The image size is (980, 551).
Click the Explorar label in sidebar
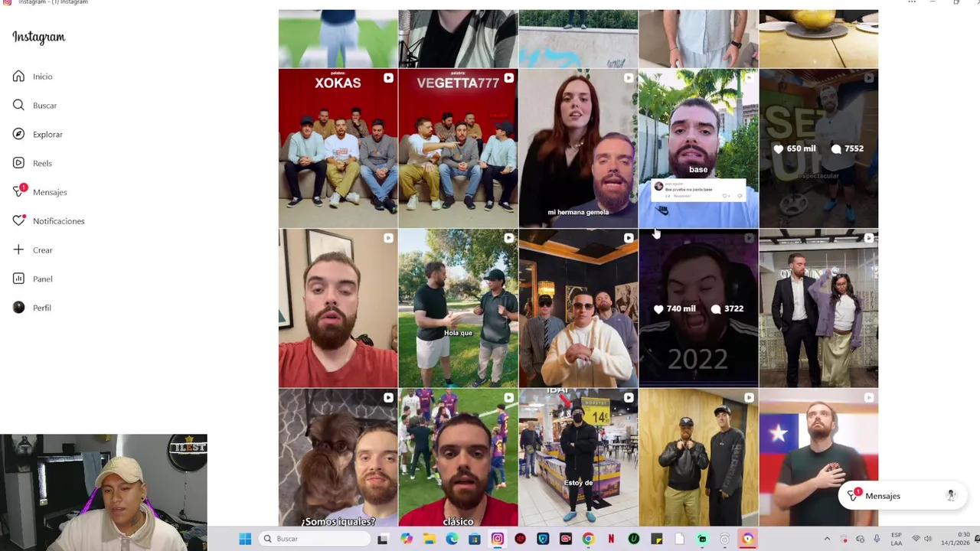(x=47, y=134)
